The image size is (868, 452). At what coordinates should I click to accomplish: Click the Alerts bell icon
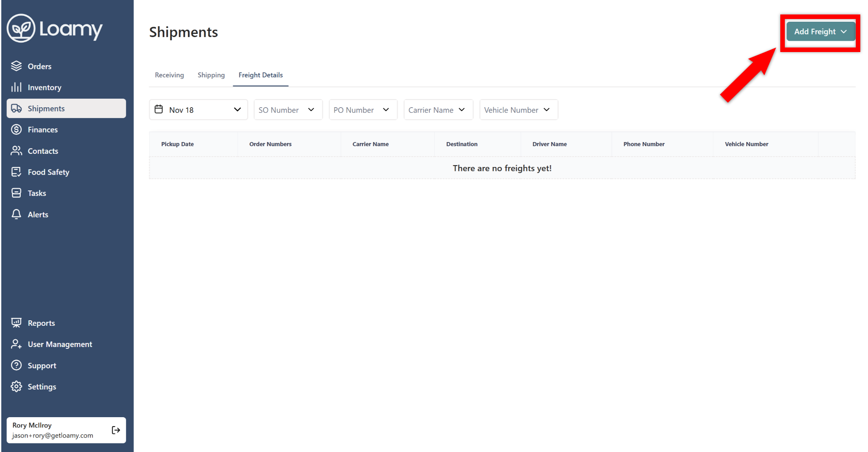click(16, 214)
